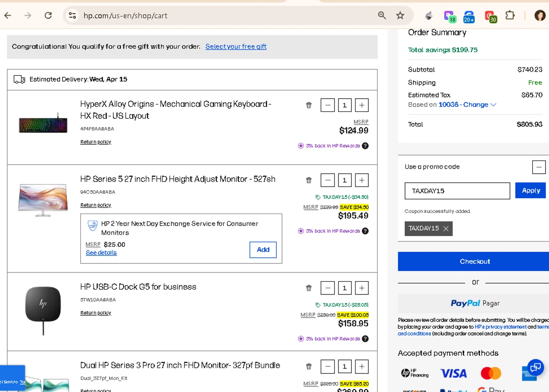Open HyperX Alloy Origins product title

pyautogui.click(x=176, y=110)
